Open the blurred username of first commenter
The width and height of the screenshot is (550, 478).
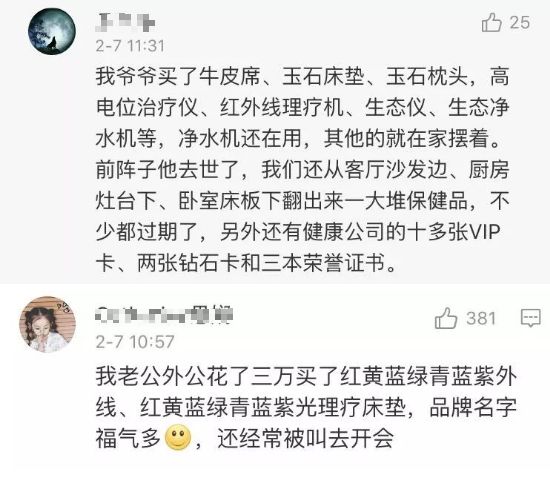click(x=125, y=22)
